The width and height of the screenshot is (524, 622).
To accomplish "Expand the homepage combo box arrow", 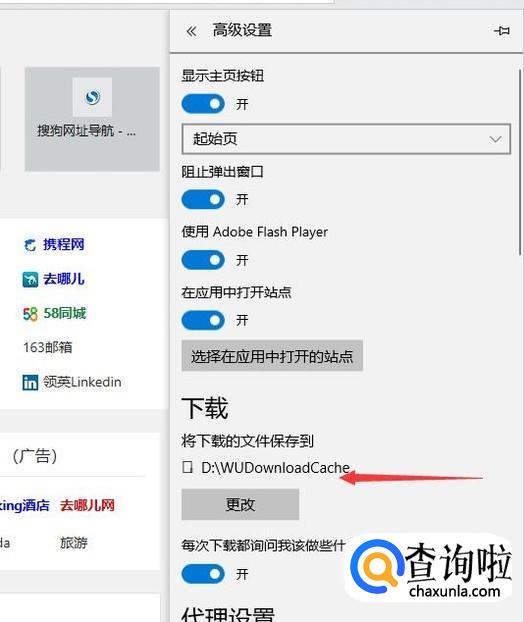I will (495, 139).
